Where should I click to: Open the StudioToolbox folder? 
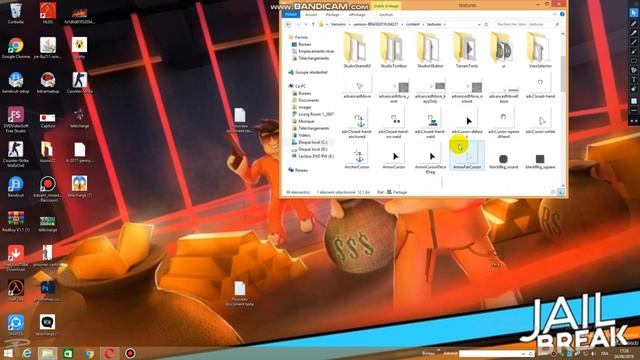393,51
